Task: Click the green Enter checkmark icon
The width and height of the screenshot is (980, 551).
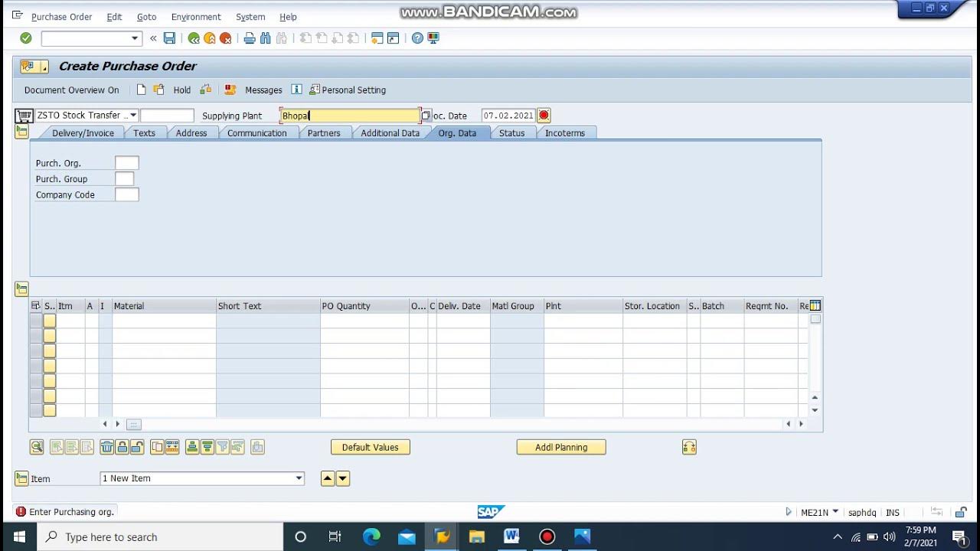Action: [26, 38]
